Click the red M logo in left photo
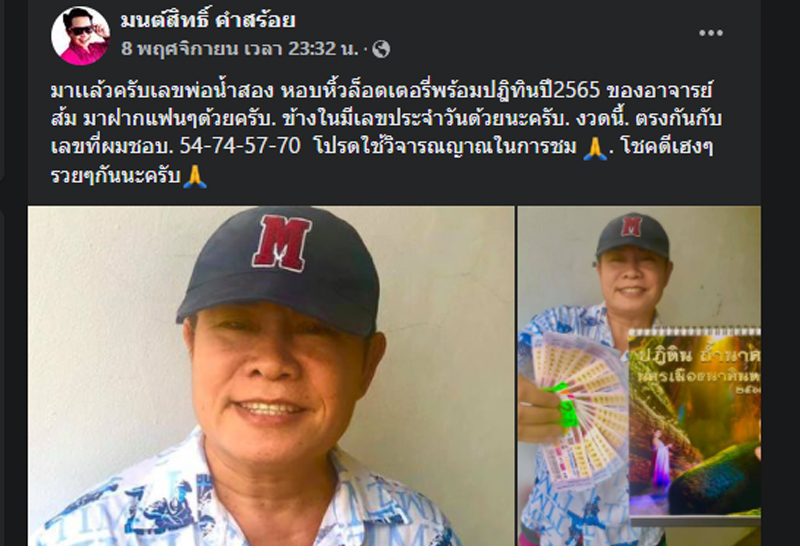Viewport: 800px width, 546px height. pos(282,242)
